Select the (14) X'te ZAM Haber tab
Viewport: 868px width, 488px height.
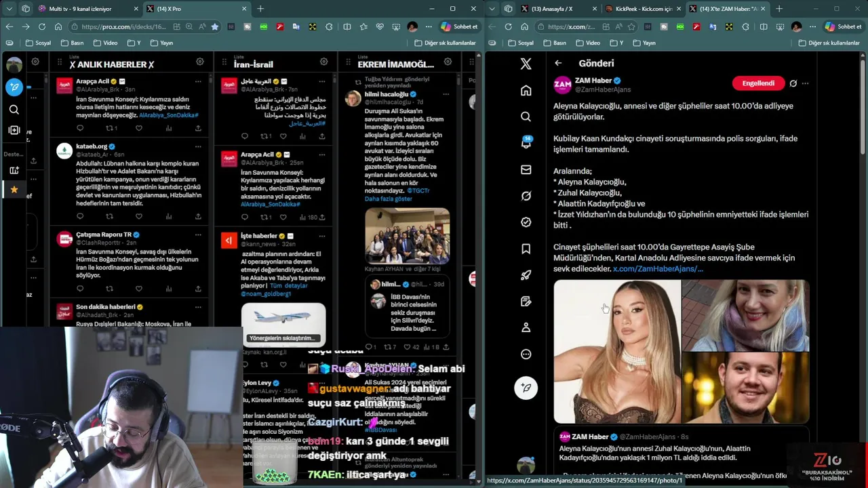tap(727, 9)
